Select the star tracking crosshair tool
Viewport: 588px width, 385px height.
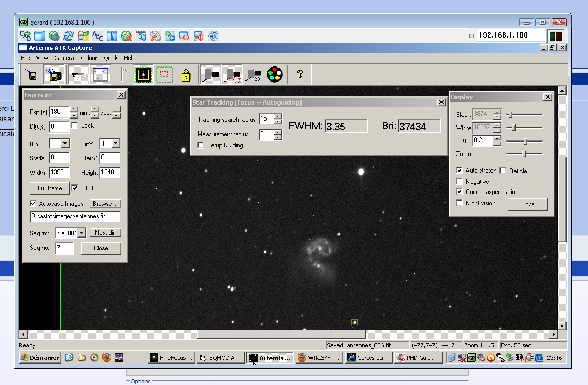(x=143, y=75)
